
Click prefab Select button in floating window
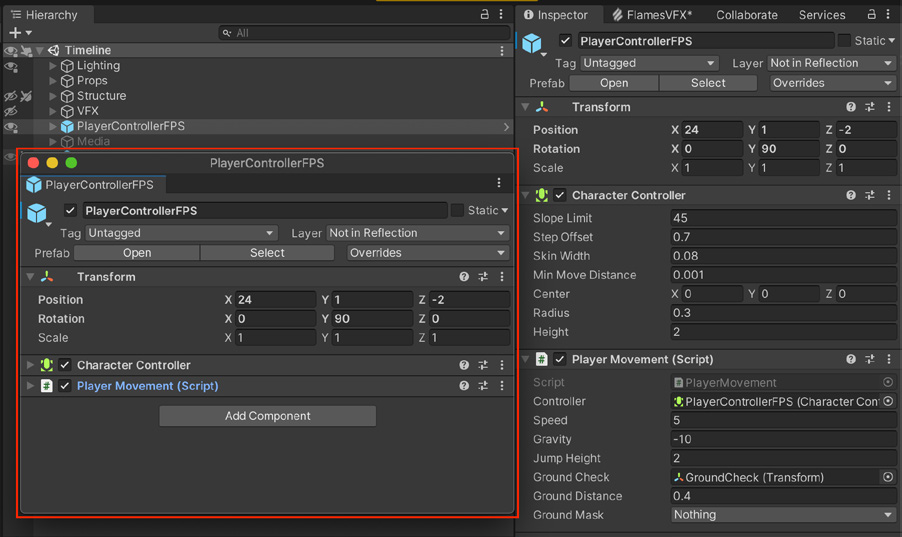tap(267, 253)
